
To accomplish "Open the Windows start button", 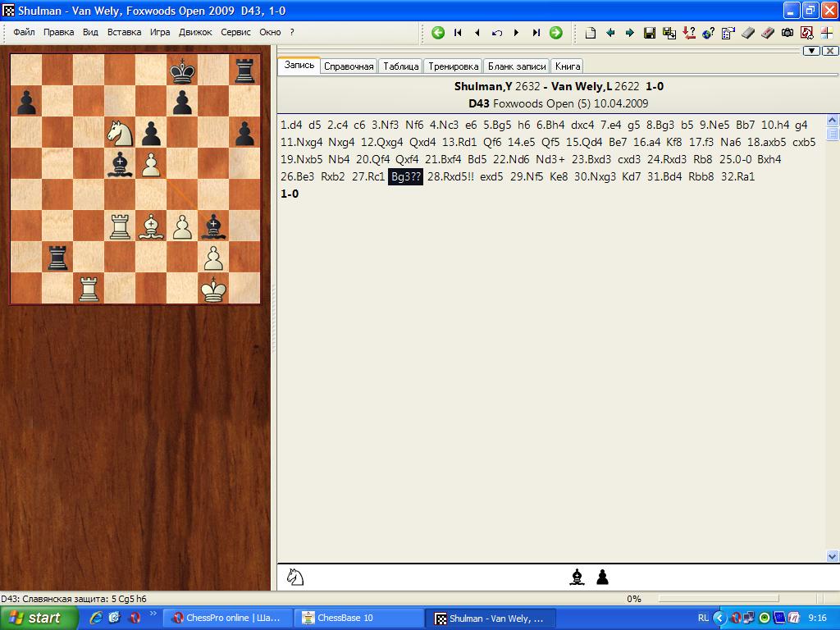I will 38,618.
